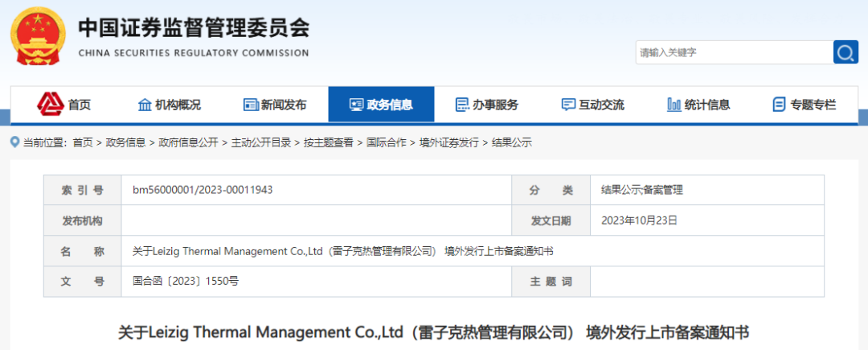Open the 新闻发布 navigation tab
Viewport: 868px width, 350px height.
tap(275, 104)
